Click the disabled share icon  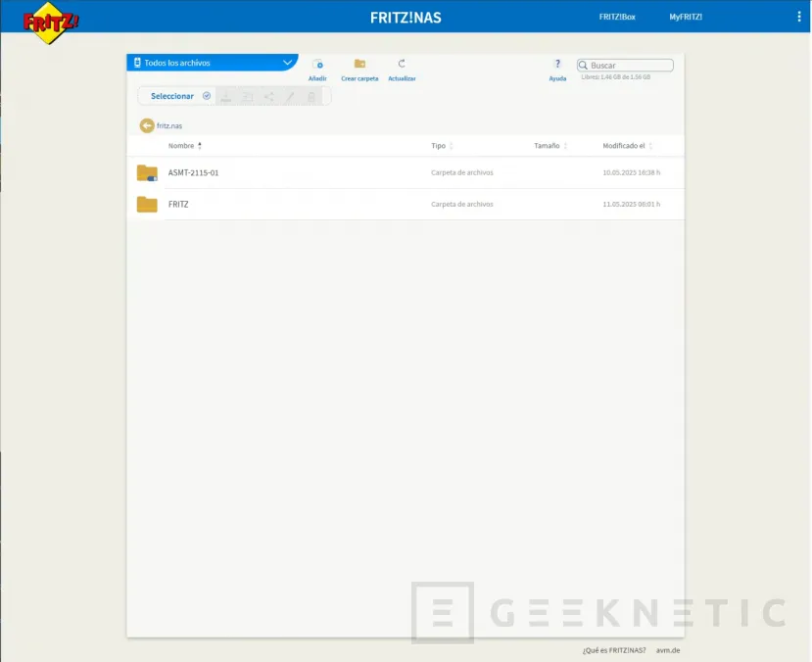[268, 96]
